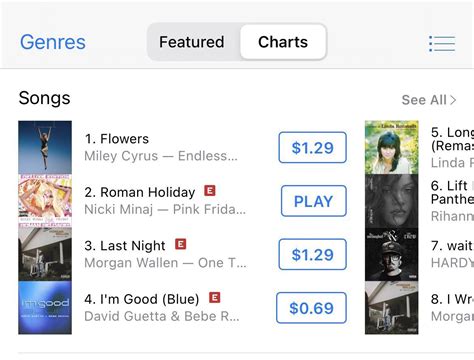This screenshot has height=360, width=474.
Task: Open the Linda Ronstadt album cover
Action: [392, 147]
